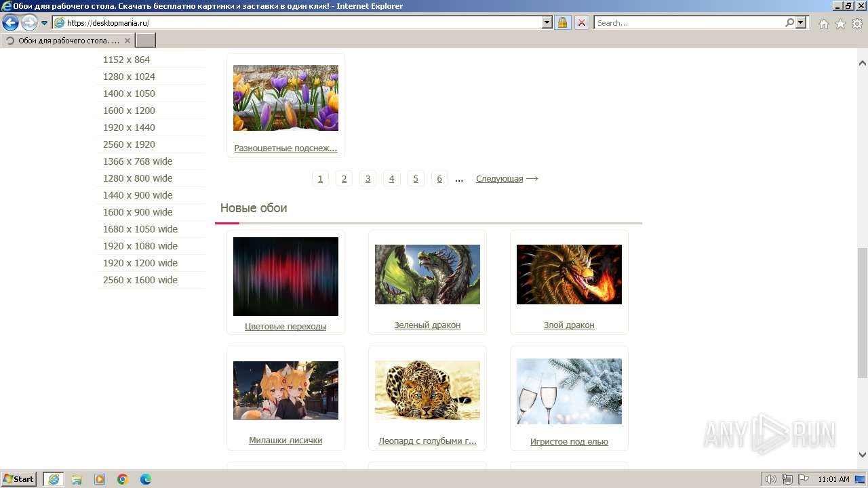Screen dimensions: 868x488
Task: Expand the address bar autocomplete dropdown
Action: pos(547,22)
